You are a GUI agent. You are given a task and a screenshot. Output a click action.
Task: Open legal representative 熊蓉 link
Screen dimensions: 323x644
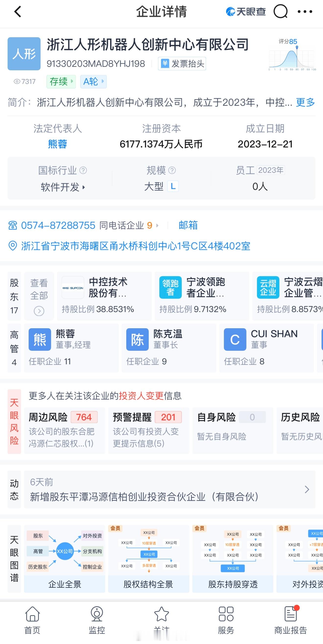pyautogui.click(x=58, y=144)
